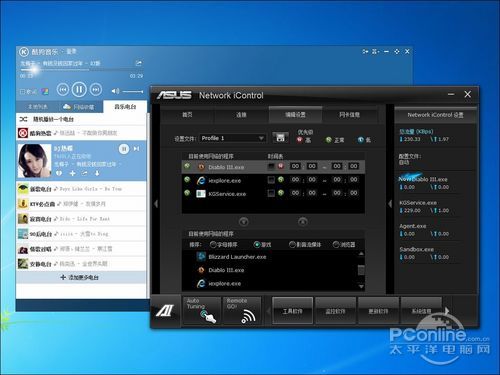
Task: Click add more stations button
Action: pyautogui.click(x=80, y=277)
